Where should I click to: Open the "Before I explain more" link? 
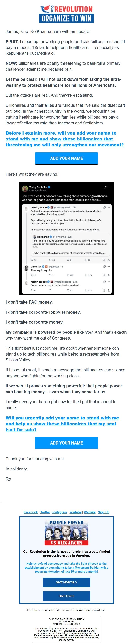65,139
